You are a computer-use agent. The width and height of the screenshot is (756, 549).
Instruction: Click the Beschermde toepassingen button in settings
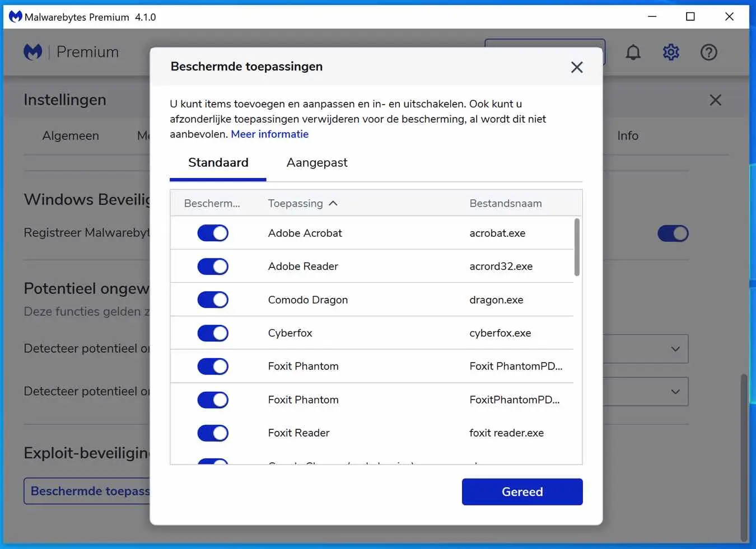[87, 491]
